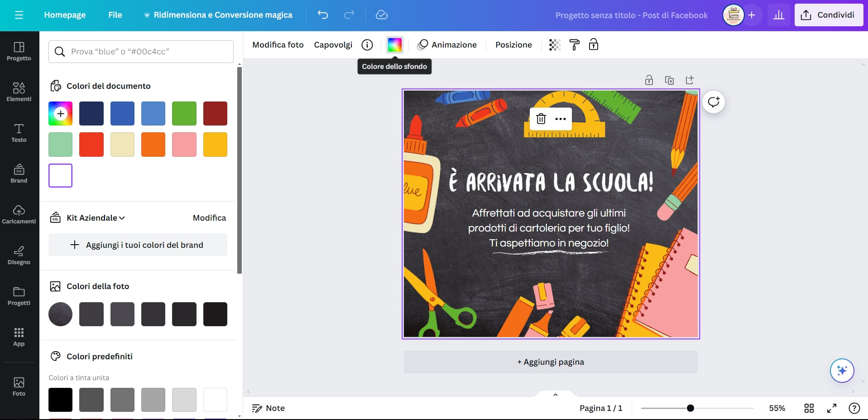Open the transparency checkerboard icon
The image size is (868, 420).
click(555, 45)
